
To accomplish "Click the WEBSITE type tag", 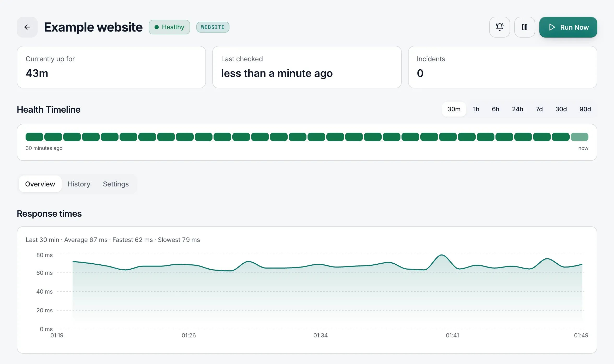I will pos(213,27).
